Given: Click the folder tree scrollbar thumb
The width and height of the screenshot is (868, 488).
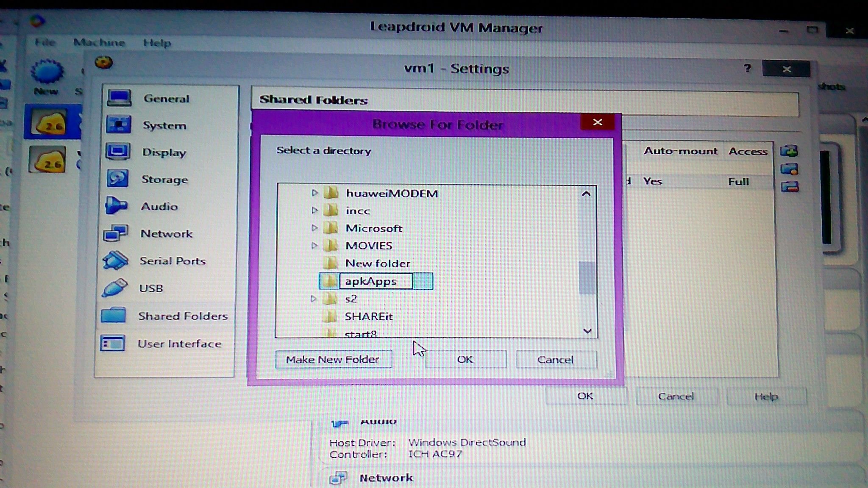Looking at the screenshot, I should tap(587, 277).
